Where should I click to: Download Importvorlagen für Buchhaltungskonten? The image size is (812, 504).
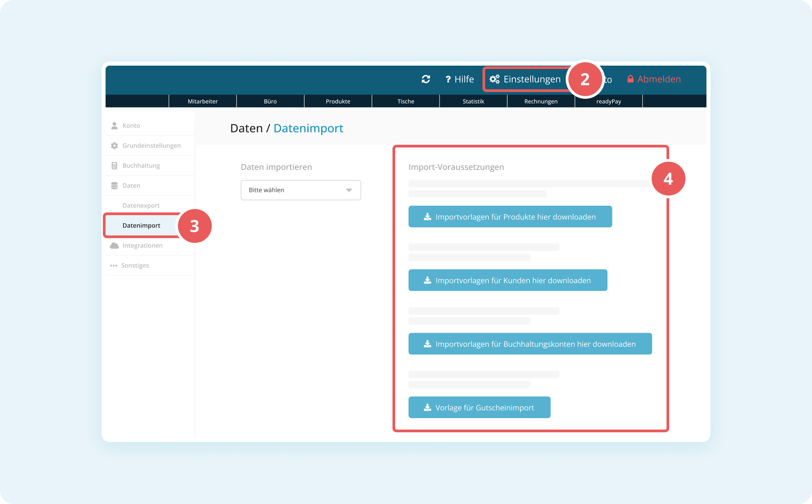pyautogui.click(x=530, y=344)
